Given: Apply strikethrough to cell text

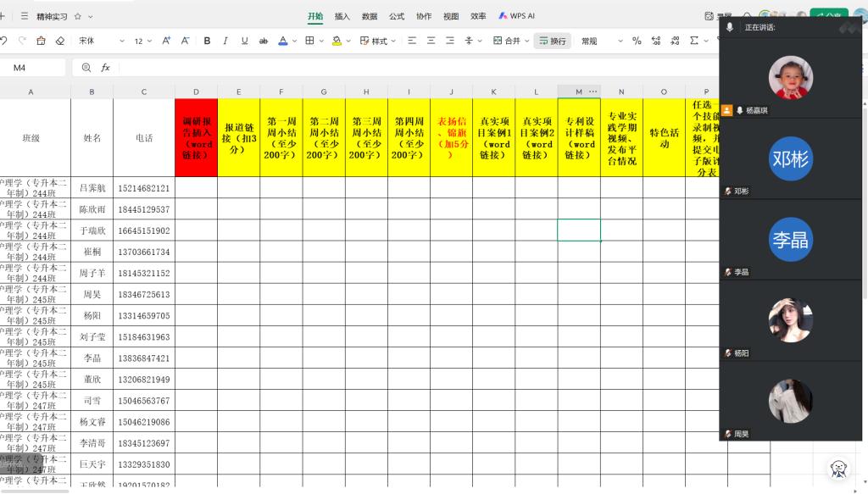Looking at the screenshot, I should [x=264, y=41].
